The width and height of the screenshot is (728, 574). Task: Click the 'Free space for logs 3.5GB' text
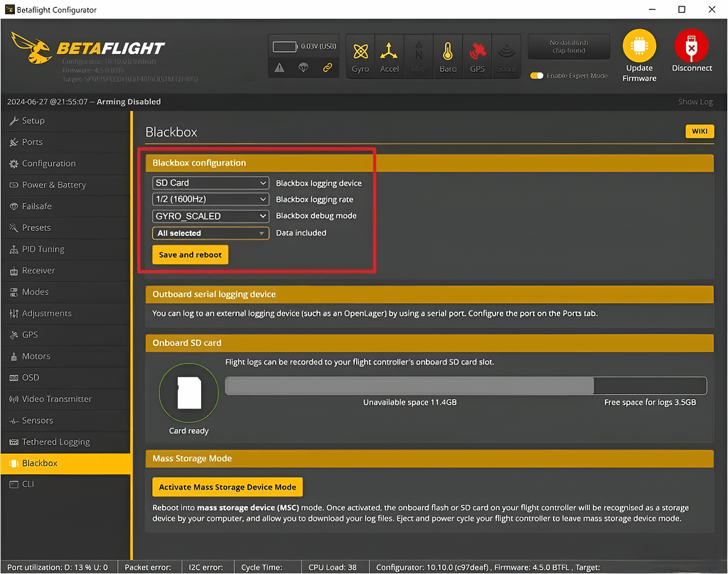(x=650, y=402)
